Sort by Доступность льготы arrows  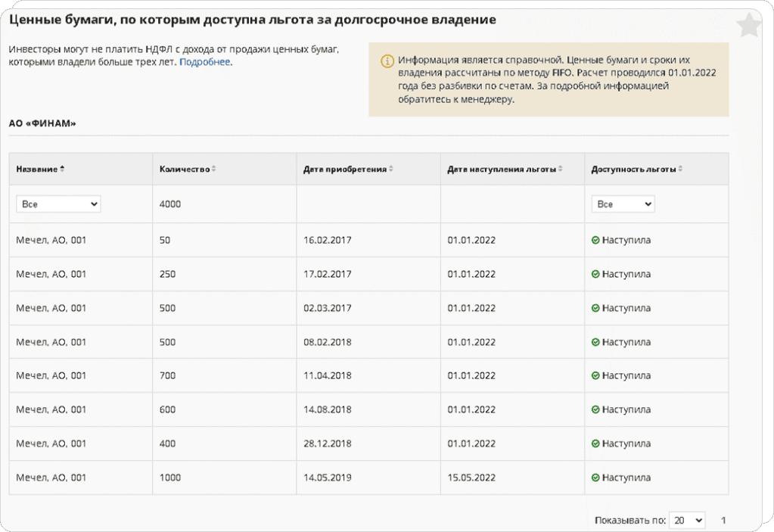(x=680, y=169)
